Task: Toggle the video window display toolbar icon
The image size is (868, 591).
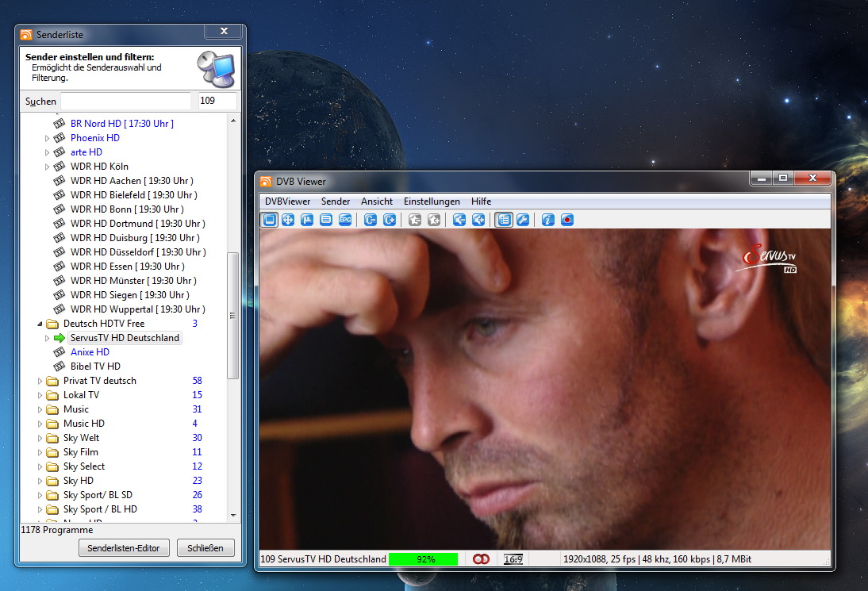Action: (270, 221)
